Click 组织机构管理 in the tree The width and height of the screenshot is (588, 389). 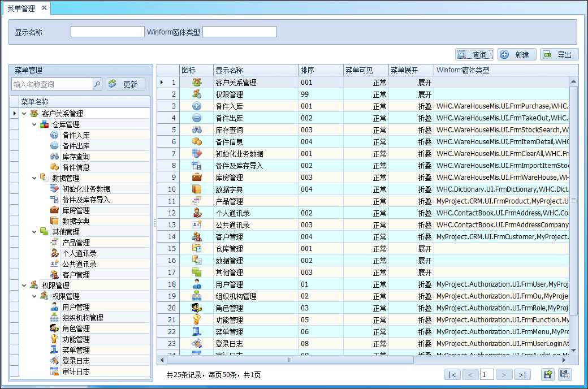(83, 318)
